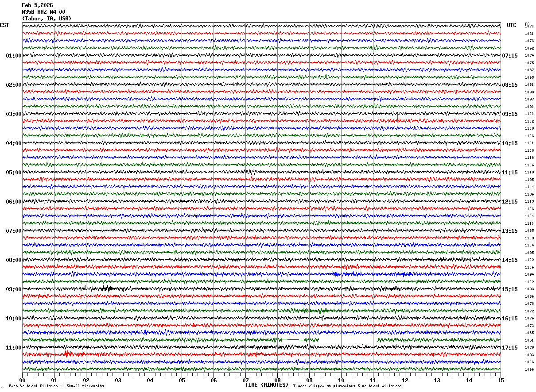536x392 pixels.
Task: Click the DC offset value "1125"
Action: [x=529, y=180]
